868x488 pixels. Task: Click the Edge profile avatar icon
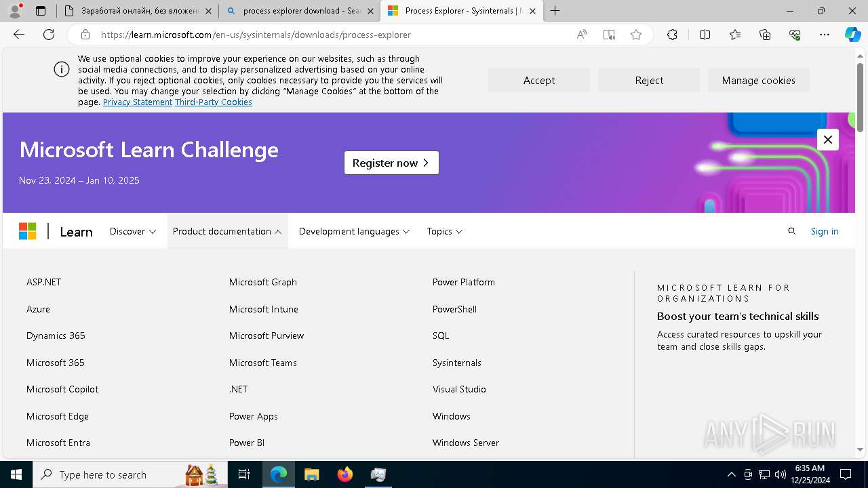pyautogui.click(x=15, y=11)
